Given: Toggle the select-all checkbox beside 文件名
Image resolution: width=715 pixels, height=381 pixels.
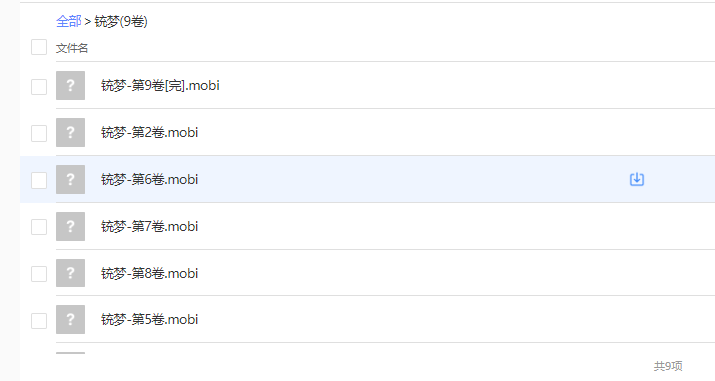Looking at the screenshot, I should (39, 47).
